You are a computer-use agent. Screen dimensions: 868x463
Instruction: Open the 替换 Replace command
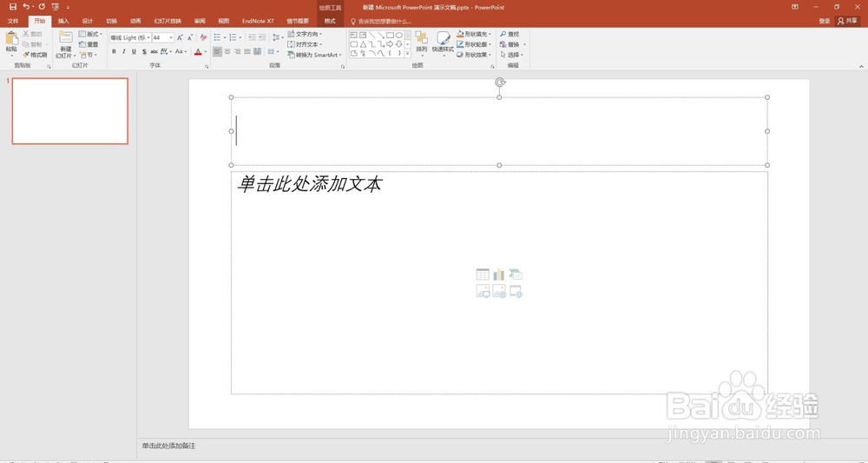(511, 44)
